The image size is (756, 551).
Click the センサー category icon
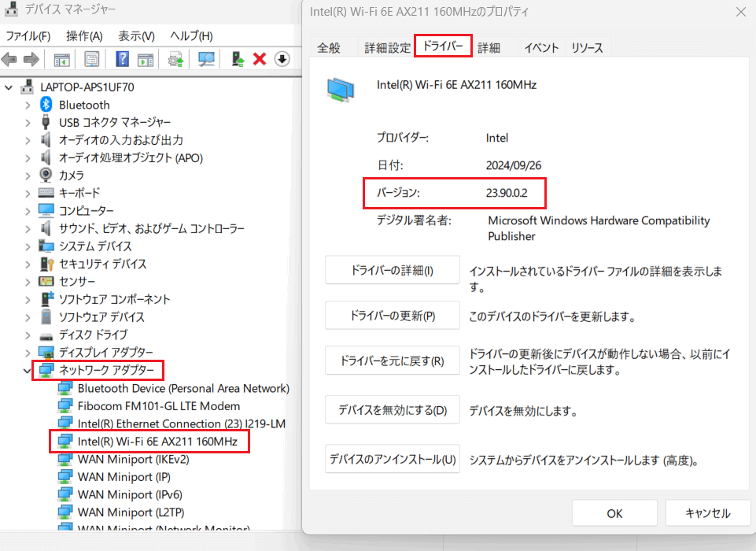(46, 281)
